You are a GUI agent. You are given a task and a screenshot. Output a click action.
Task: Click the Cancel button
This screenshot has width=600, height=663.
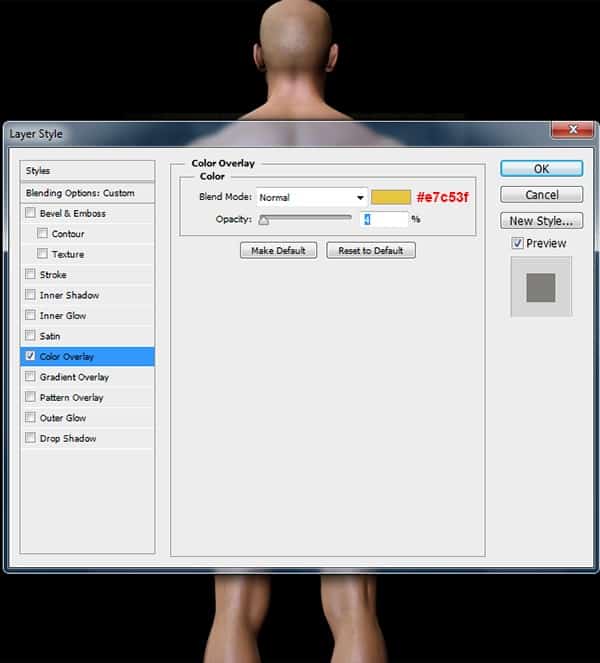tap(542, 195)
